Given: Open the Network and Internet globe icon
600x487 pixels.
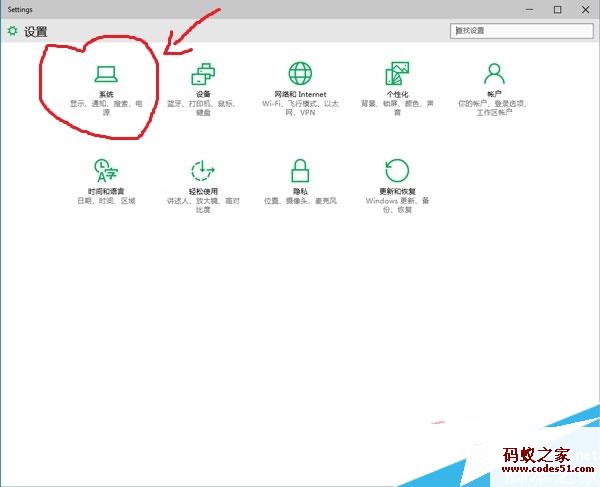Looking at the screenshot, I should point(300,73).
